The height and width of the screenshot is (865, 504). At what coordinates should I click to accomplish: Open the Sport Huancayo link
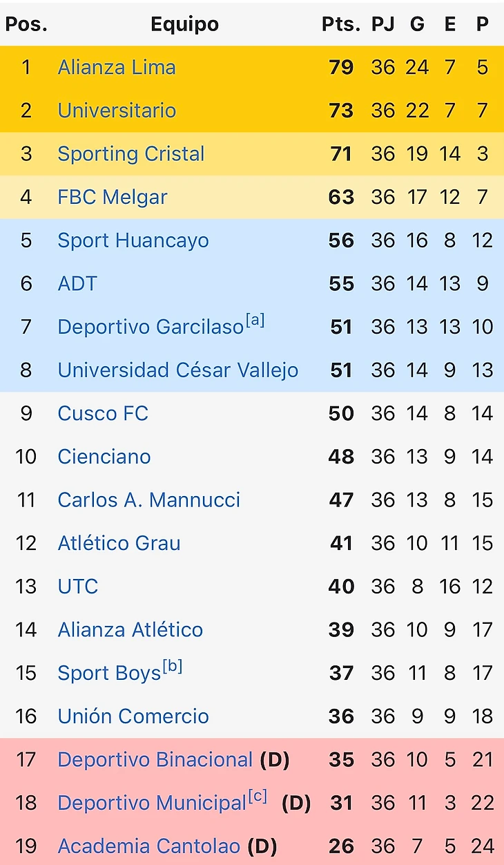coord(133,240)
